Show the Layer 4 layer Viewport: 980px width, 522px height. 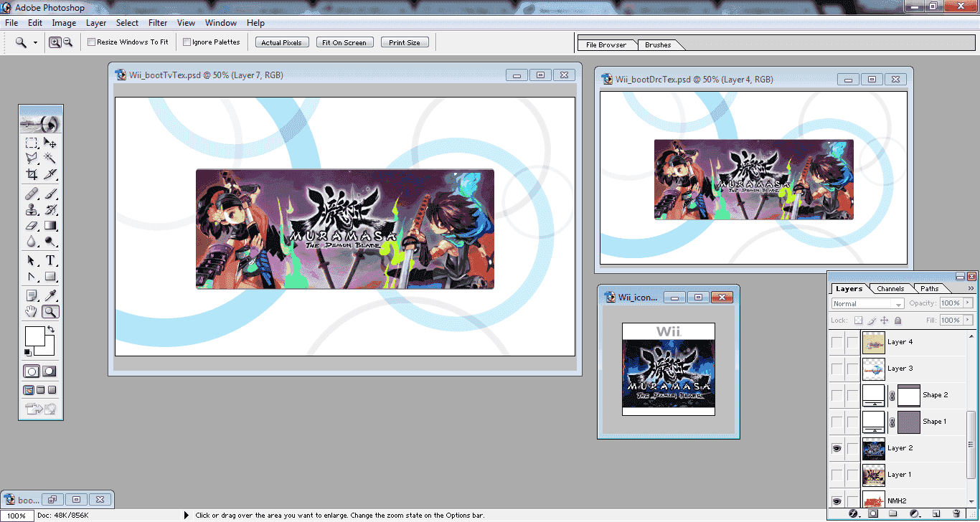point(837,342)
